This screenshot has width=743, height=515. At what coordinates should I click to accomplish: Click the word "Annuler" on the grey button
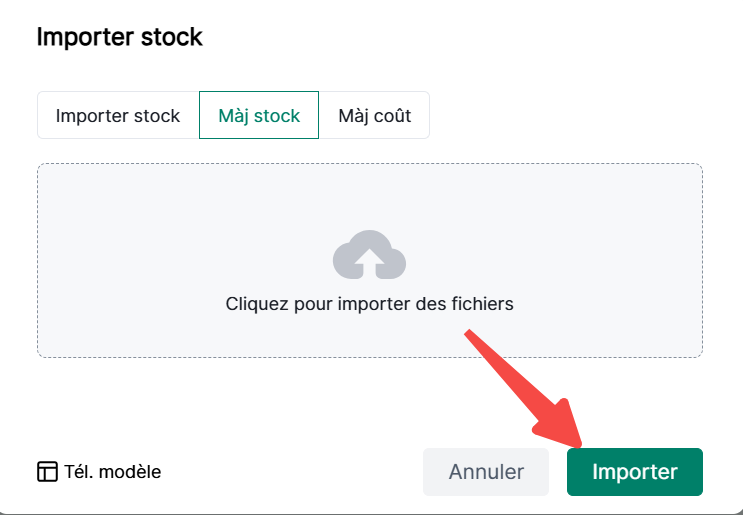point(486,472)
